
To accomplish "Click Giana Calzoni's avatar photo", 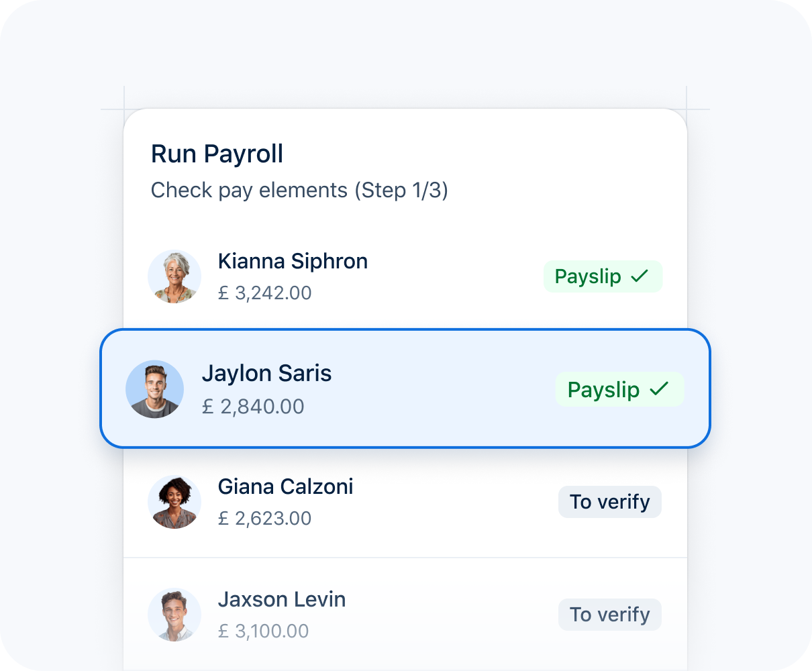I will [x=174, y=502].
